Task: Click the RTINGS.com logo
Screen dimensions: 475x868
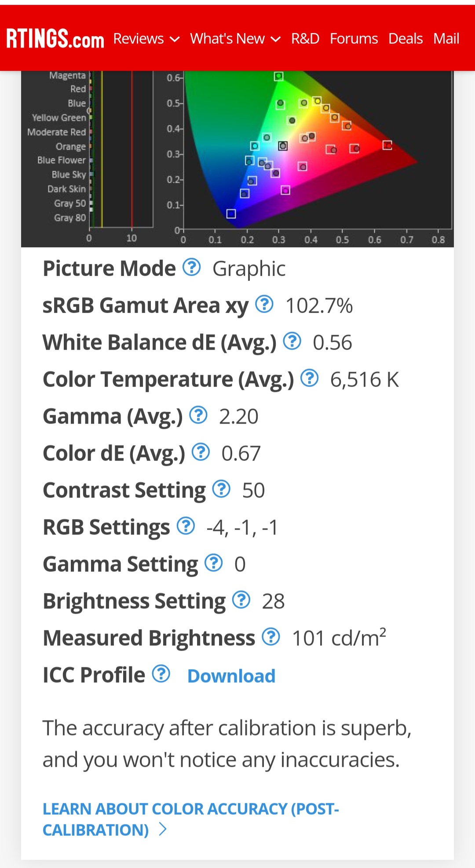Action: [x=55, y=39]
